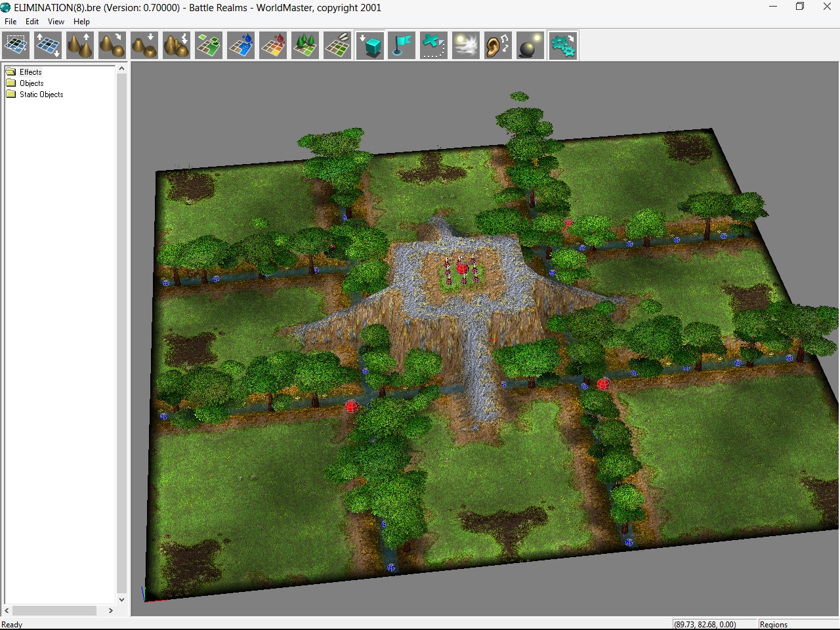Close the WorldMaster window

[x=827, y=7]
